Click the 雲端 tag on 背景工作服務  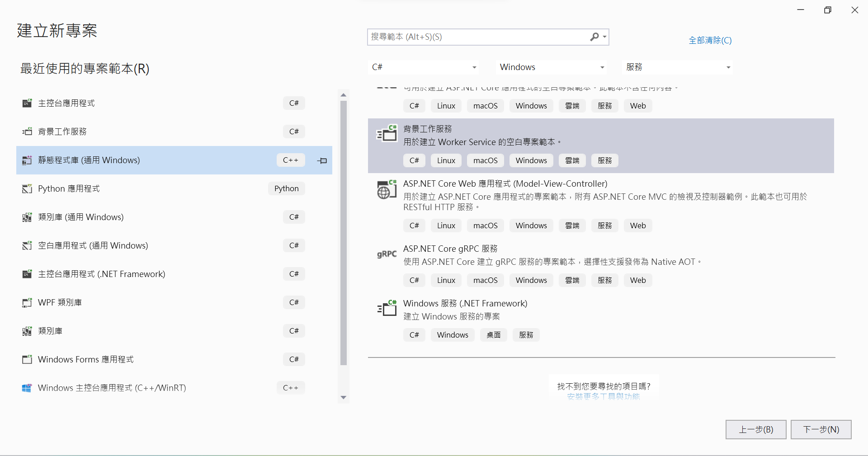(572, 160)
